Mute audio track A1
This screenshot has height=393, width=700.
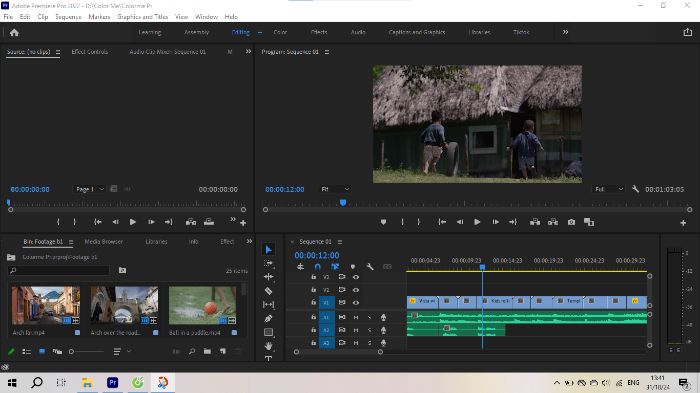(356, 317)
